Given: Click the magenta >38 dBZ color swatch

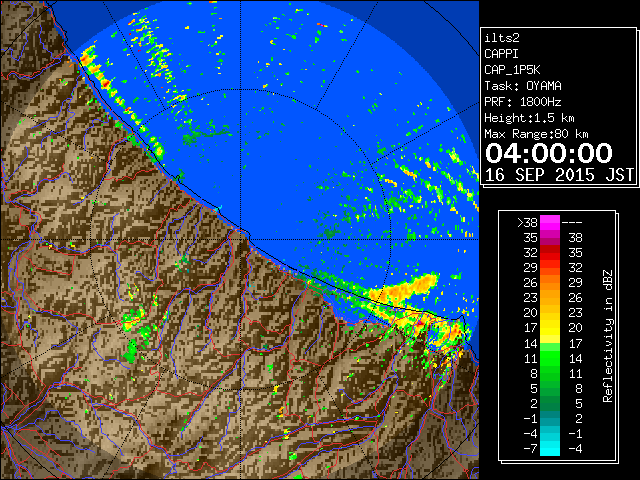Looking at the screenshot, I should (x=550, y=222).
